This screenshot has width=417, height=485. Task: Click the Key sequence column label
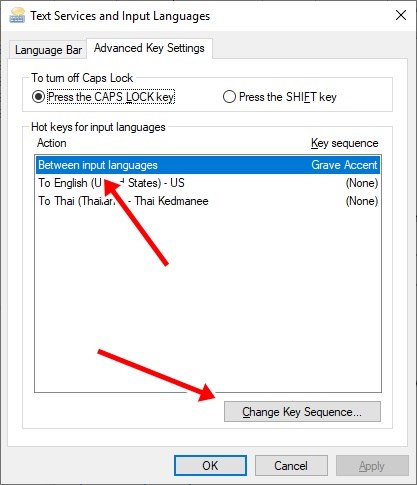(x=345, y=143)
